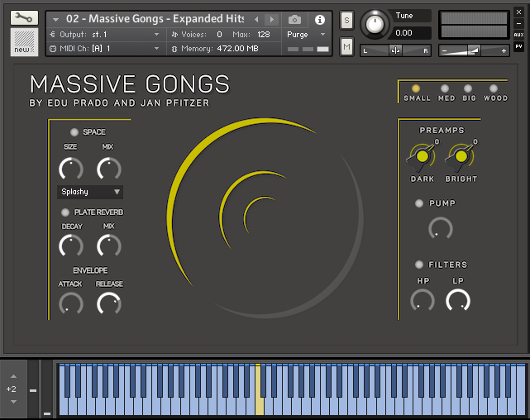The width and height of the screenshot is (530, 420).
Task: Toggle the SPACE effect on
Action: pos(74,132)
